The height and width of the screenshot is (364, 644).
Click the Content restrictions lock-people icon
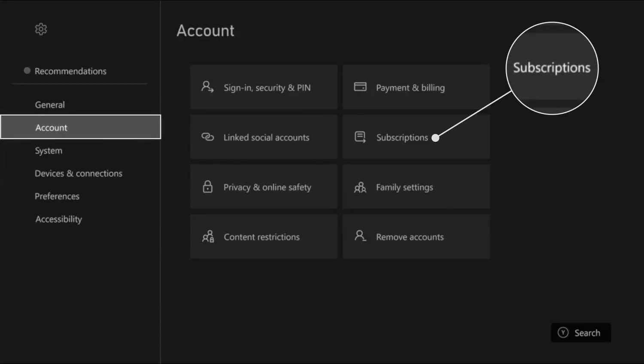tap(208, 237)
